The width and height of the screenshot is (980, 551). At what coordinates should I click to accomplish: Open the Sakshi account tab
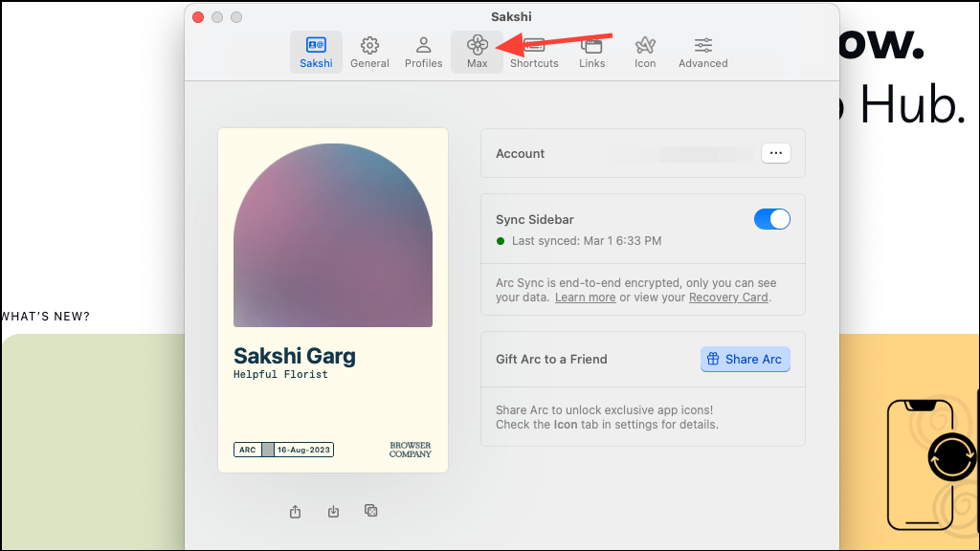316,53
